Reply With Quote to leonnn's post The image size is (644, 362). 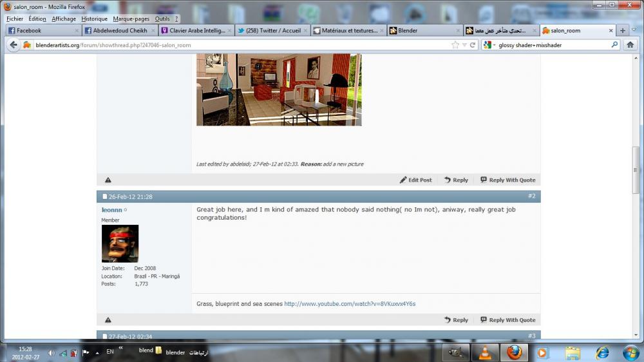tap(508, 319)
